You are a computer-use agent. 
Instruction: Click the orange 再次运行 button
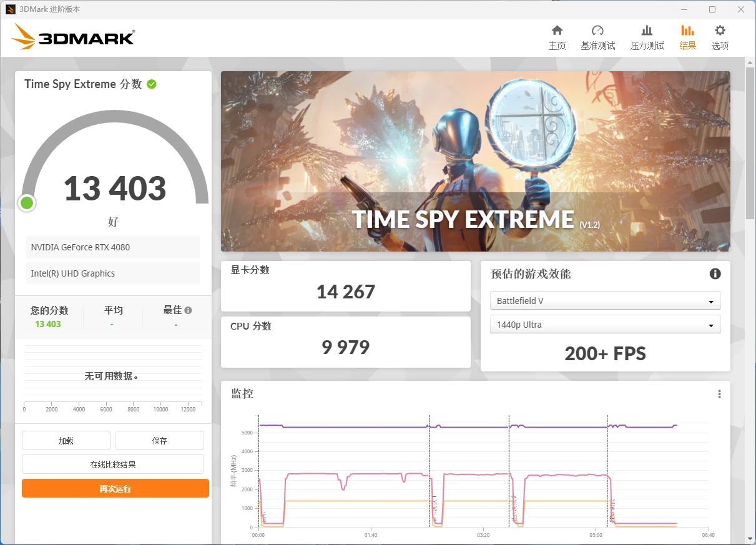point(115,488)
